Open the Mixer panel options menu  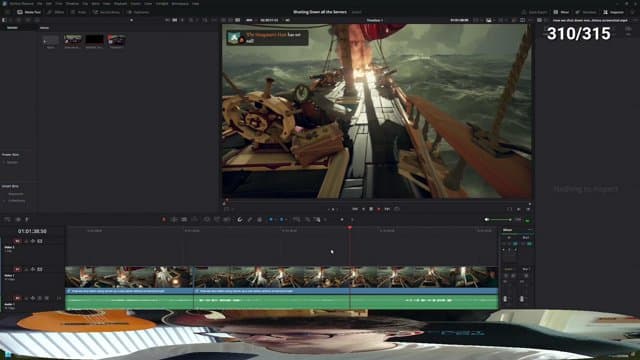(x=529, y=230)
